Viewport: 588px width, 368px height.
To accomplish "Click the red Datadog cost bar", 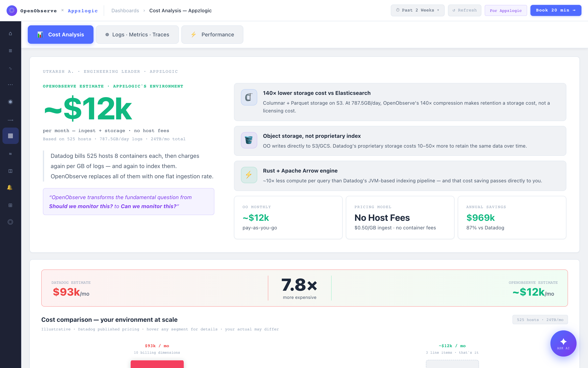I will [157, 364].
